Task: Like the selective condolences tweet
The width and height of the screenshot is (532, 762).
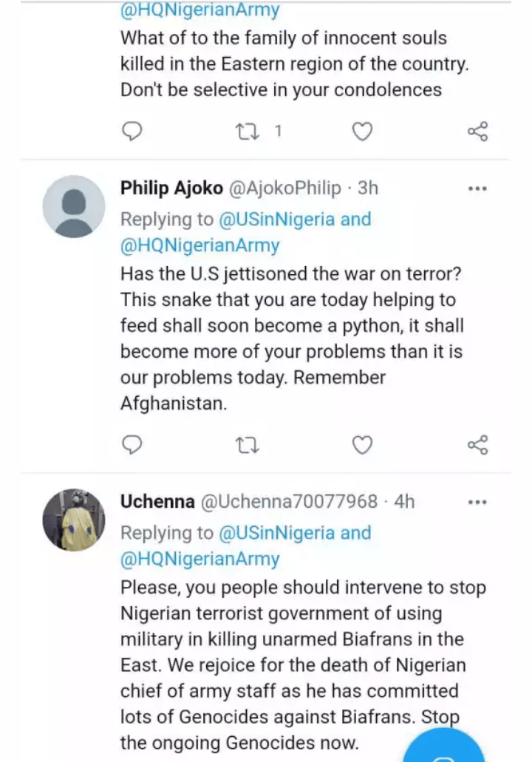Action: click(x=361, y=132)
